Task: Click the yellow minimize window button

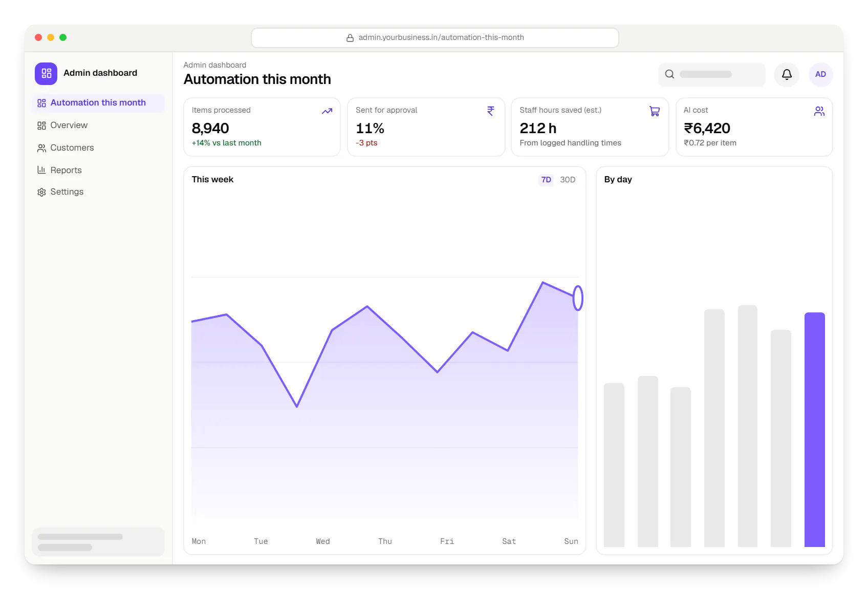Action: click(51, 37)
